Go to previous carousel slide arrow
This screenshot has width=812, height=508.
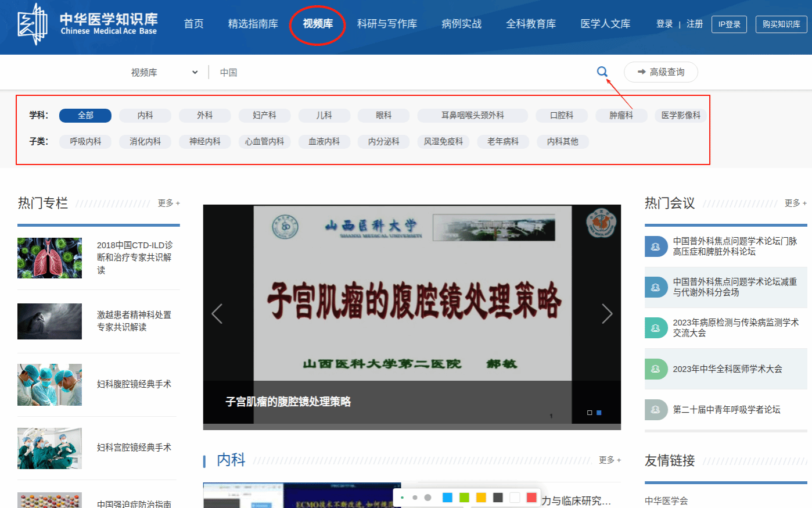[x=217, y=314]
